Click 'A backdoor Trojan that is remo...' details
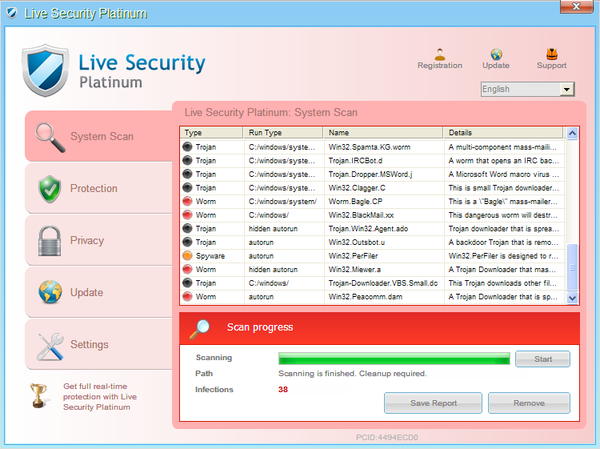Viewport: 600px width, 449px height. pyautogui.click(x=504, y=242)
